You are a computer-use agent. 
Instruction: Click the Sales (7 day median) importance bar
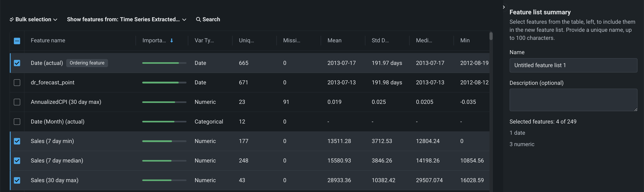(x=164, y=161)
